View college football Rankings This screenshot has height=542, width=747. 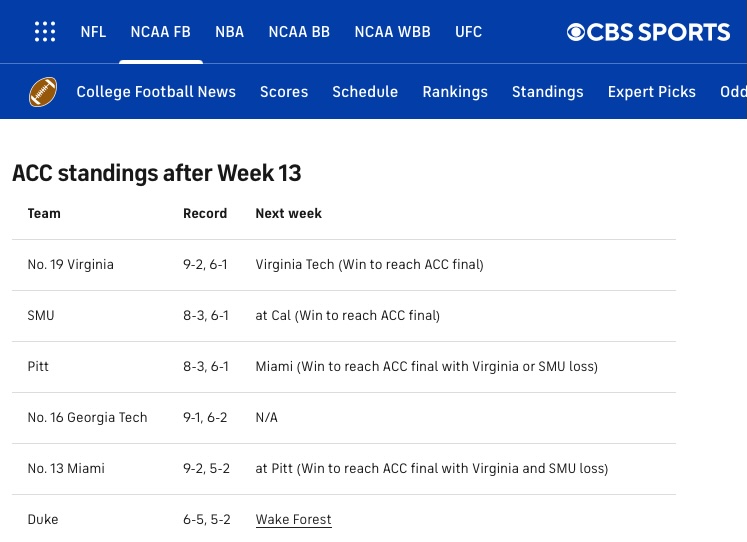(455, 92)
